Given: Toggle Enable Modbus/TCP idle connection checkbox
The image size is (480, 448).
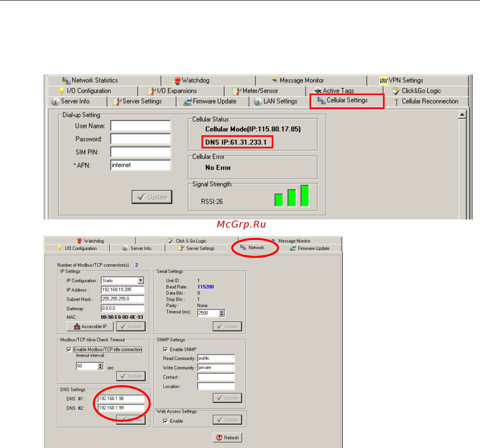Looking at the screenshot, I should [x=69, y=349].
